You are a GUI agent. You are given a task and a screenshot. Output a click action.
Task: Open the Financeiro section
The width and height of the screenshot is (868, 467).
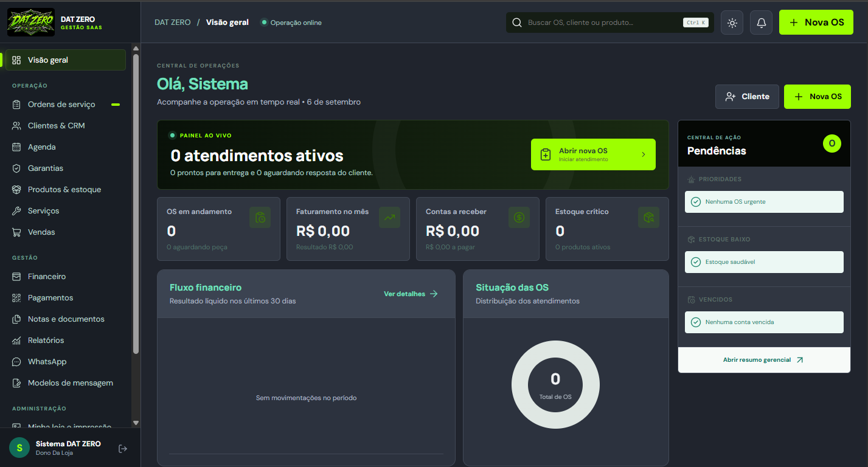(66, 277)
